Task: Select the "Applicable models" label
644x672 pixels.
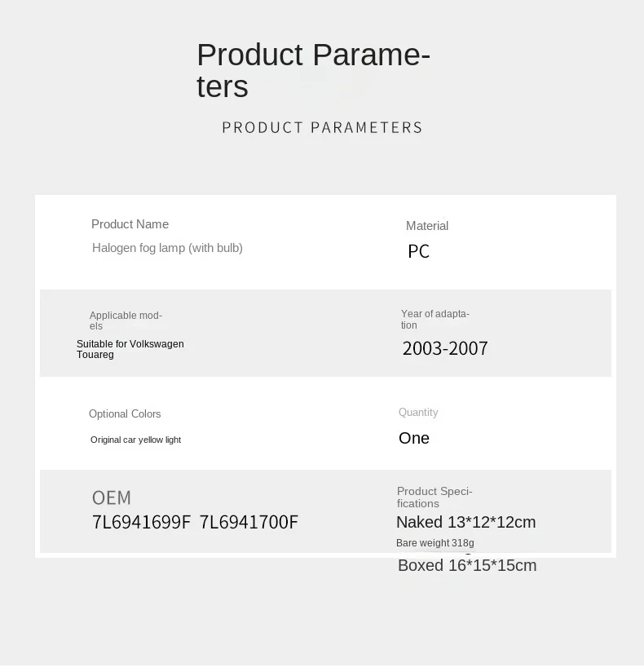Action: tap(126, 321)
